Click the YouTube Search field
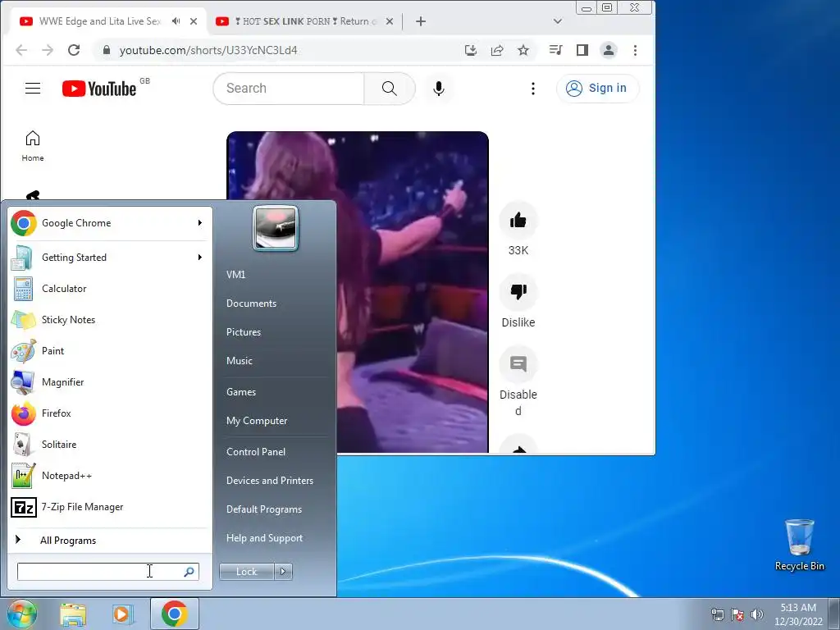The width and height of the screenshot is (840, 630). [x=289, y=89]
